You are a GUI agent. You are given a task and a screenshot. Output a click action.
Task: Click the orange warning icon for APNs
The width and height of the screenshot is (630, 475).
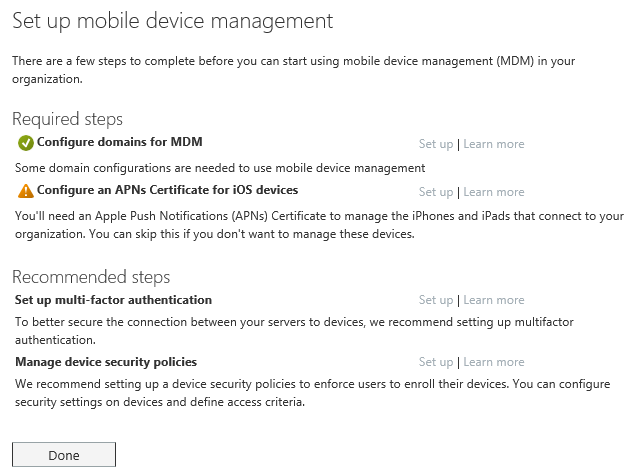point(26,190)
